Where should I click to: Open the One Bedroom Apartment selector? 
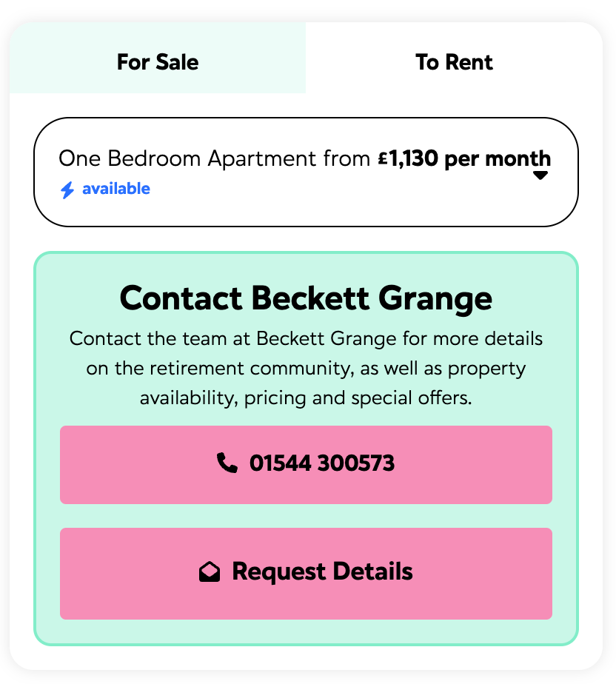[x=305, y=172]
